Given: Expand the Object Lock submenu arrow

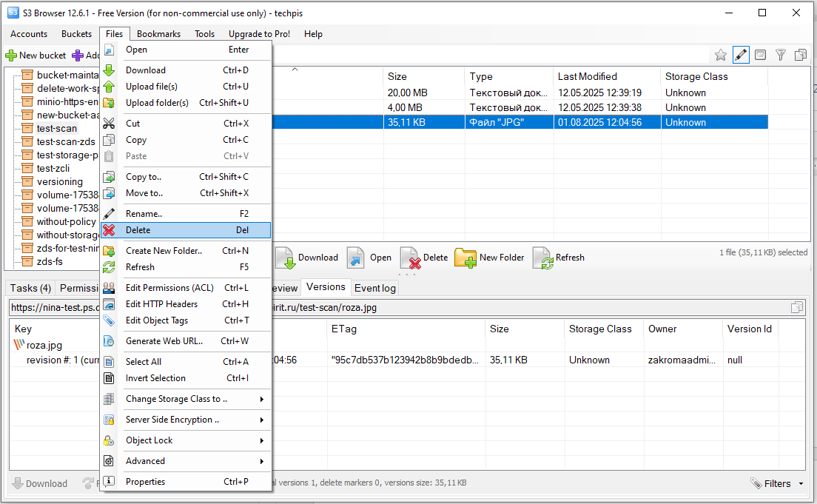Looking at the screenshot, I should pyautogui.click(x=261, y=440).
